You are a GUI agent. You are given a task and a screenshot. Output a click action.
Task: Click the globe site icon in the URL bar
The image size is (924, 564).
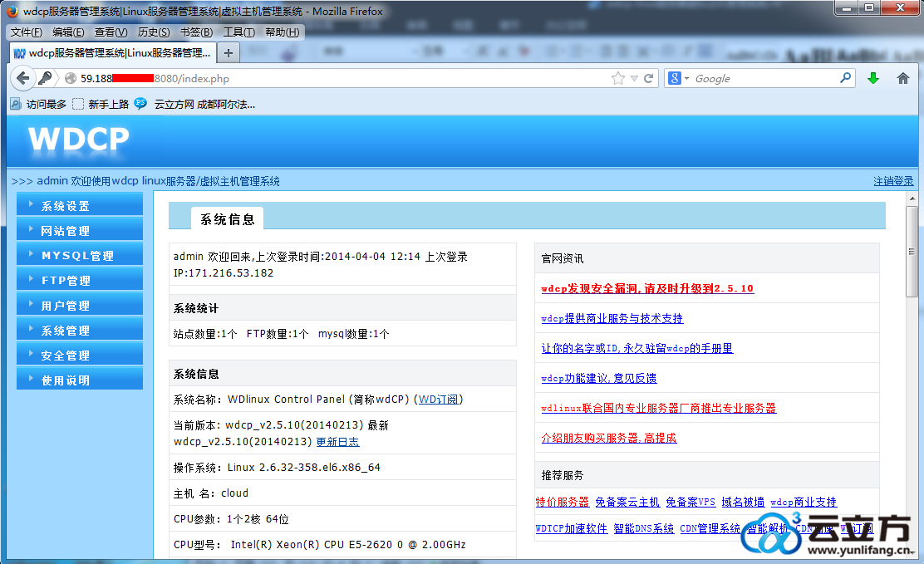(71, 78)
